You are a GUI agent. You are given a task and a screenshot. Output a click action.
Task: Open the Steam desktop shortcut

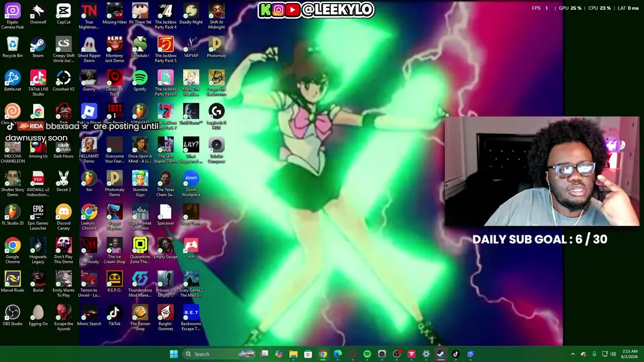38,48
